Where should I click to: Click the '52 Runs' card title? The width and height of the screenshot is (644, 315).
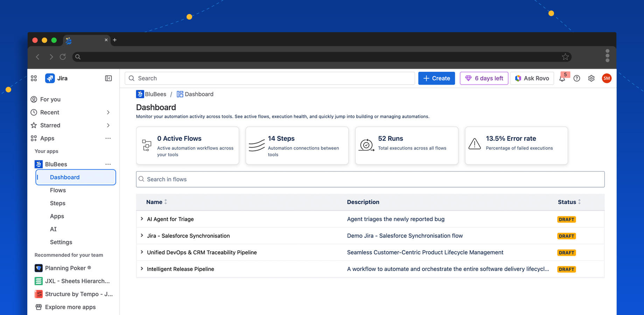click(x=391, y=139)
